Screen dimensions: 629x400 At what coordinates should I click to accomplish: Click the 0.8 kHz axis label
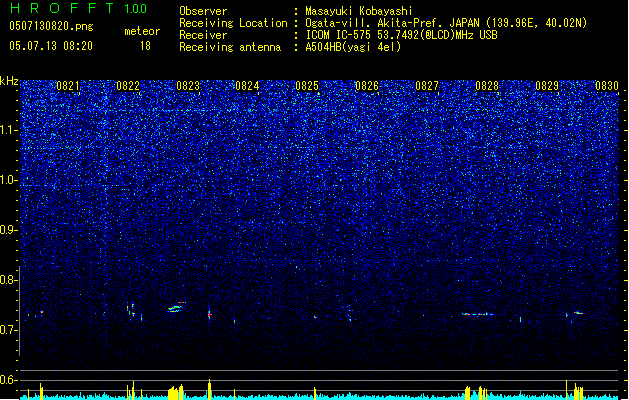pos(8,280)
